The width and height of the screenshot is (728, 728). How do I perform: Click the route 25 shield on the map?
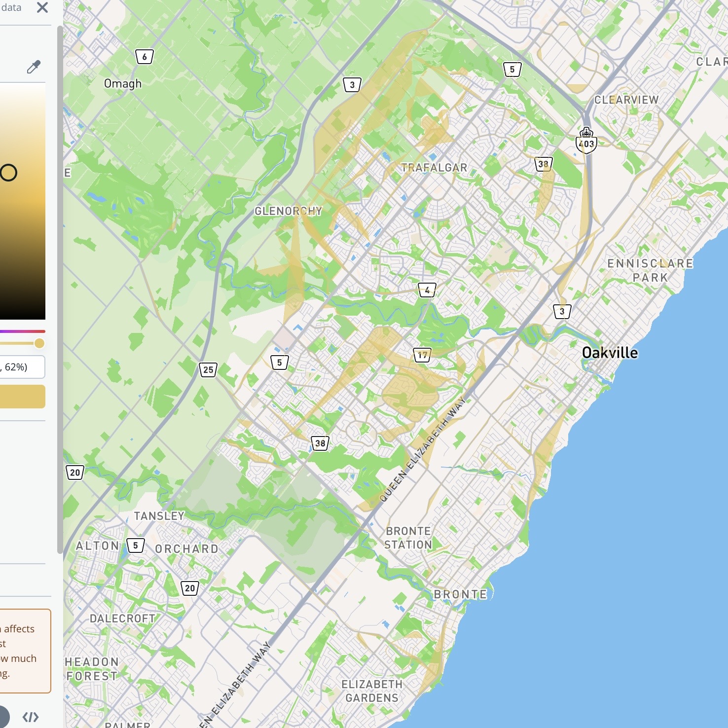(x=209, y=370)
